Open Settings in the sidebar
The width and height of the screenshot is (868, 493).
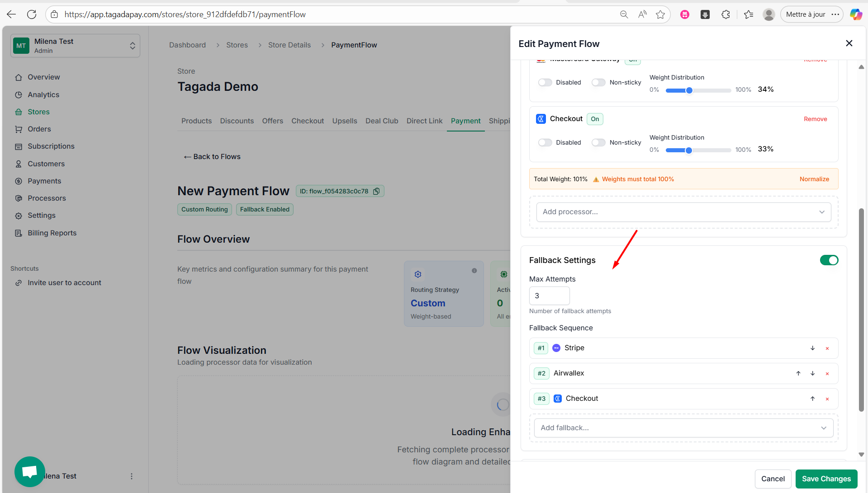coord(41,216)
